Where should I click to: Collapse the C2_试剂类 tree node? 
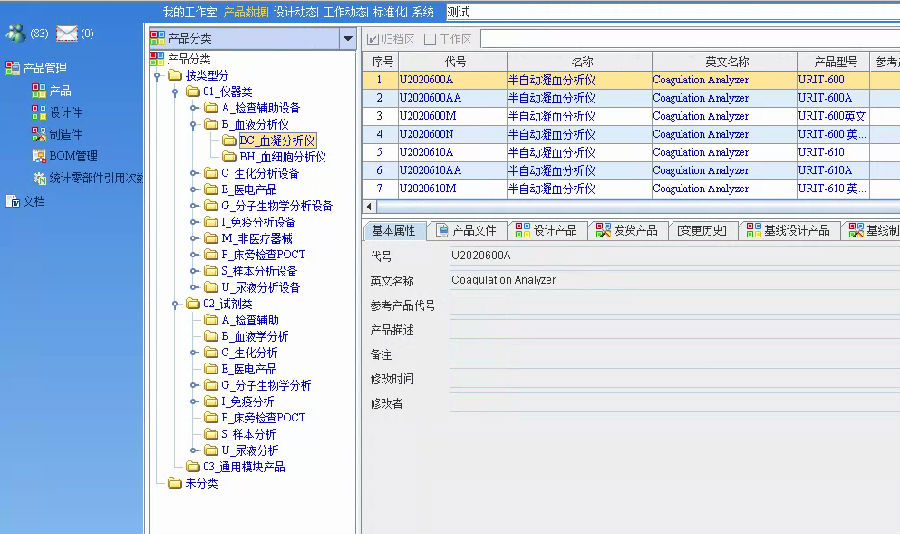175,304
